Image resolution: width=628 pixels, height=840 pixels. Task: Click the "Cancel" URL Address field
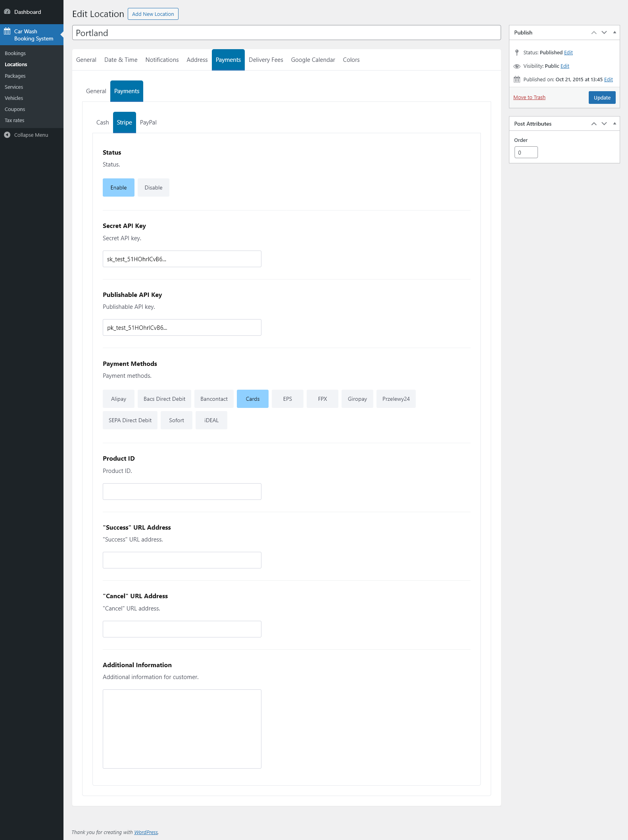point(182,629)
